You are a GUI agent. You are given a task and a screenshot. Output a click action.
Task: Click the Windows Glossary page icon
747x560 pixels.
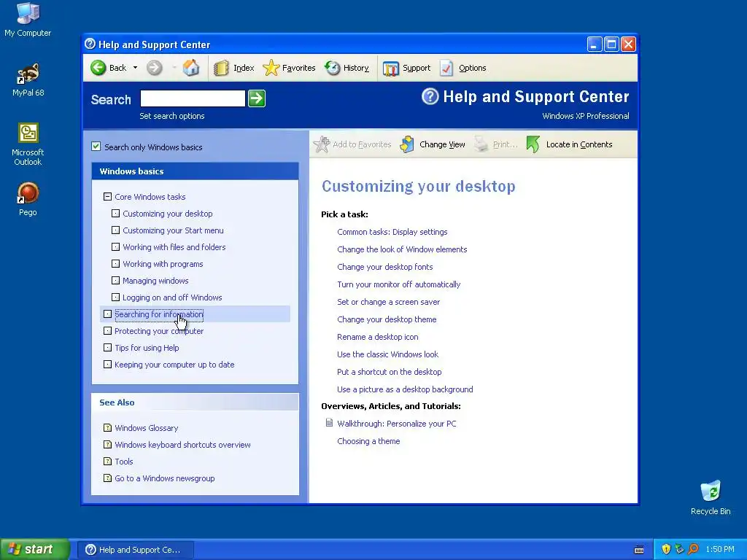(x=108, y=427)
